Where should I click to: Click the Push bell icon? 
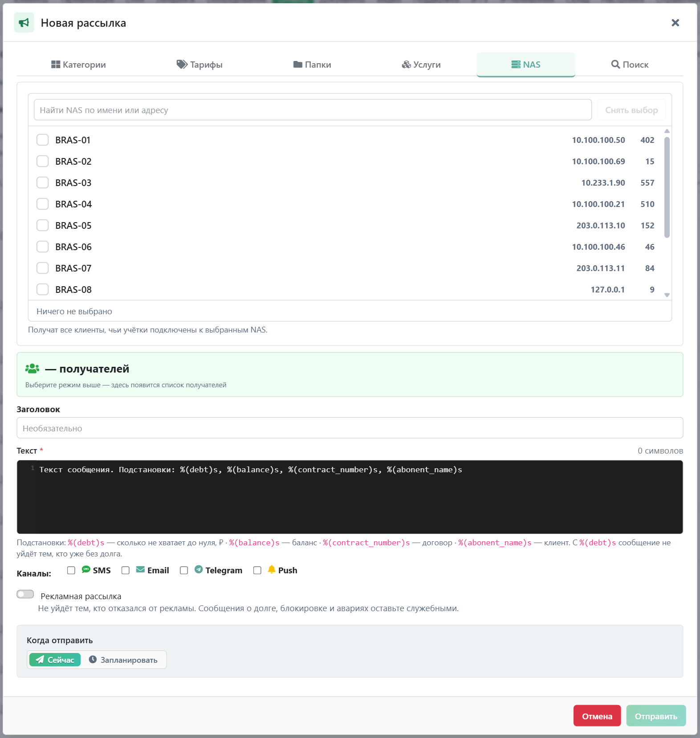[x=272, y=569]
